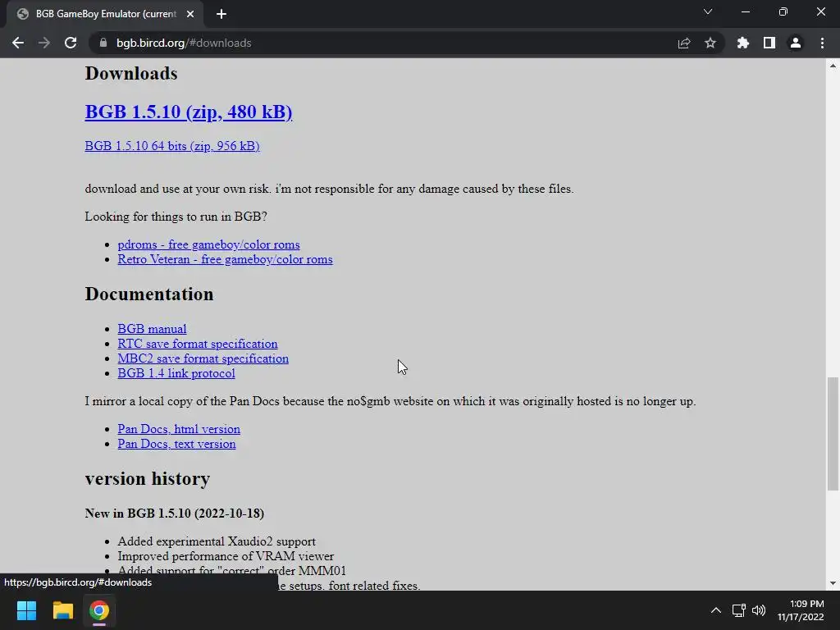840x630 pixels.
Task: Toggle the Chrome side panel
Action: [x=769, y=43]
